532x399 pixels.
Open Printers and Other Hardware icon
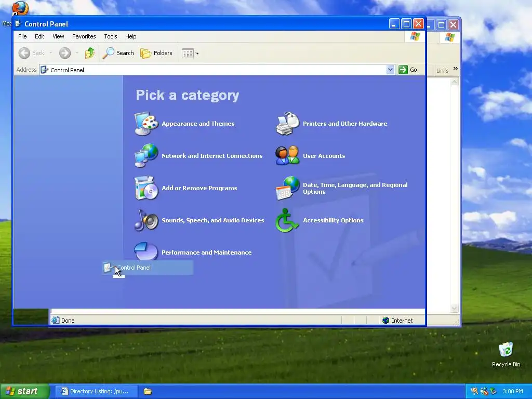tap(288, 124)
